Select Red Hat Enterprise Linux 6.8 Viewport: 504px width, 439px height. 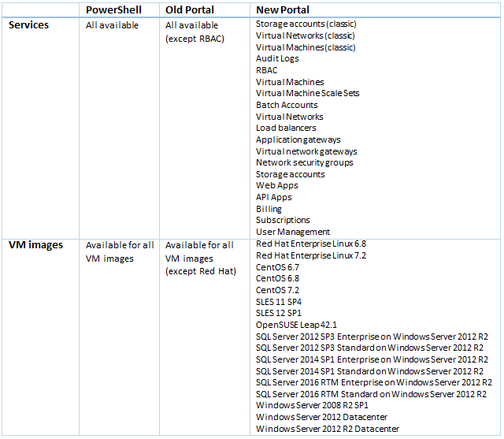tap(310, 244)
